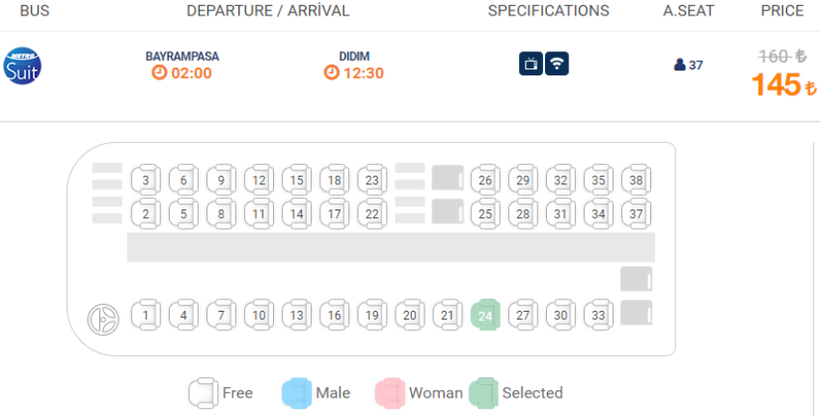
Task: Click the Woman pink legend swatch
Action: (390, 392)
